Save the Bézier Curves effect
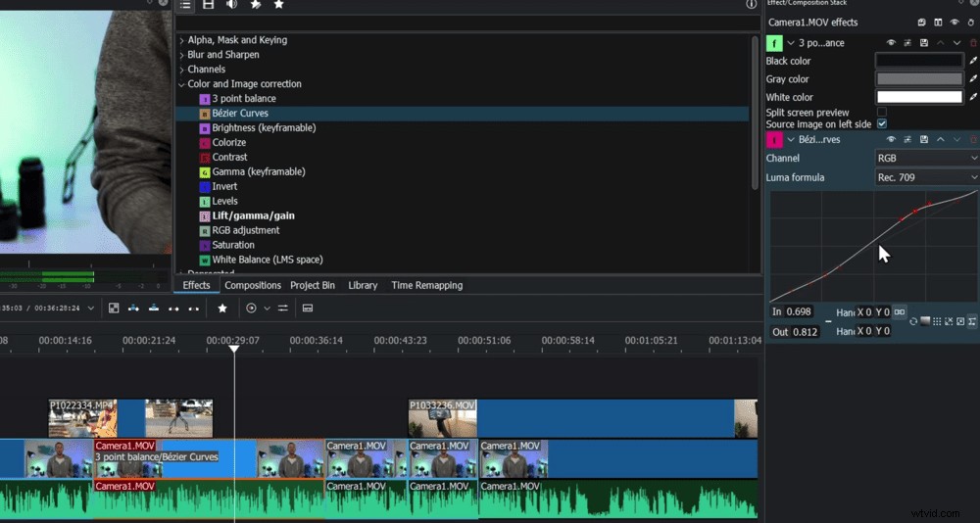 coord(924,139)
